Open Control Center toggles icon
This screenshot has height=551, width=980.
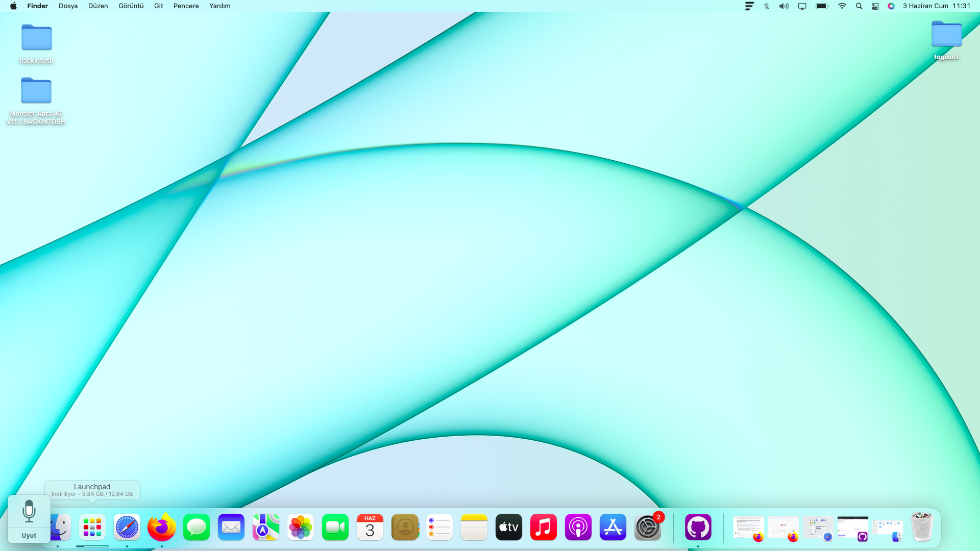[x=875, y=6]
